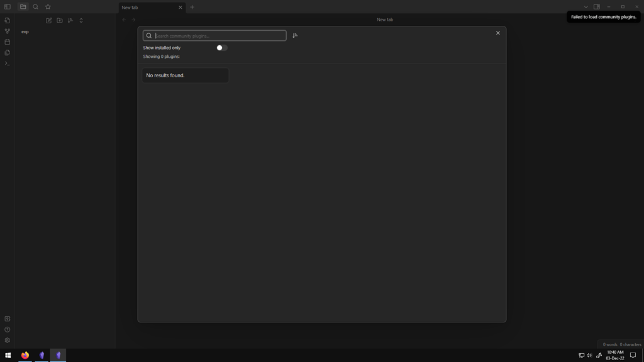Screen dimensions: 644x362
Task: Open the search pane icon
Action: [36, 7]
